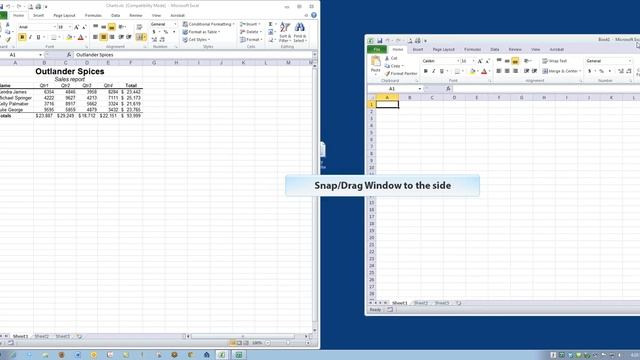The height and width of the screenshot is (360, 640).
Task: Click Format cells button in left window
Action: [x=251, y=40]
